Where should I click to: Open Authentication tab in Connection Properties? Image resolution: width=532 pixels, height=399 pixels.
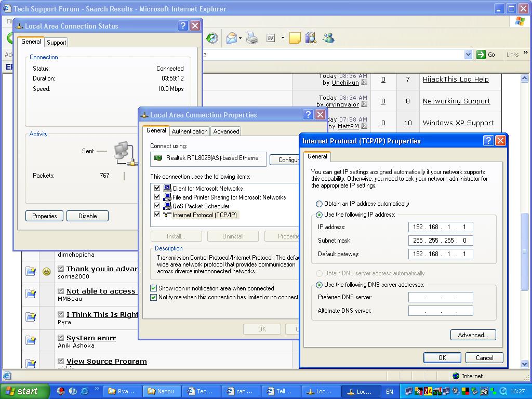pos(189,131)
